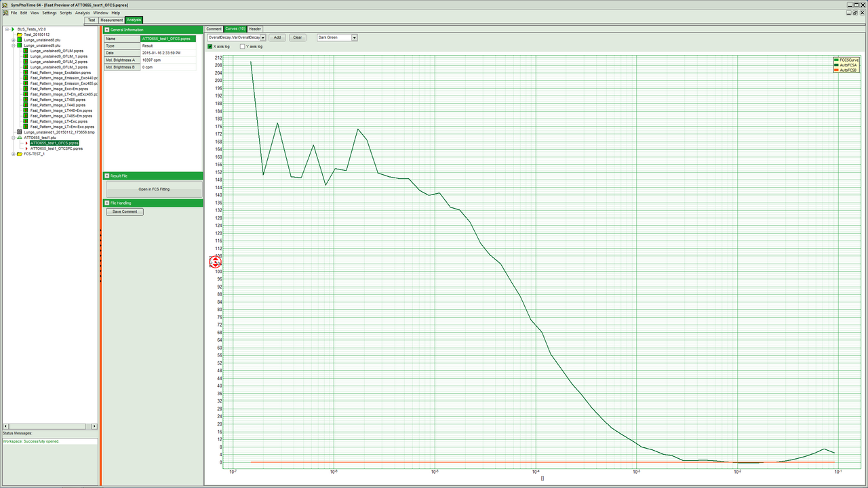Select Lunge_unstained9_OFLIM_2.pqres in the tree

point(58,62)
